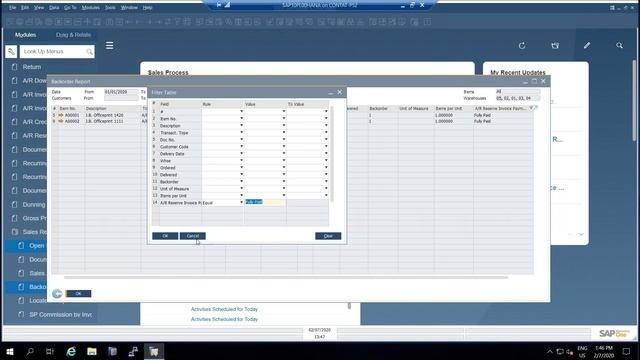This screenshot has width=640, height=360.
Task: Open the Edit menu
Action: pyautogui.click(x=25, y=7)
